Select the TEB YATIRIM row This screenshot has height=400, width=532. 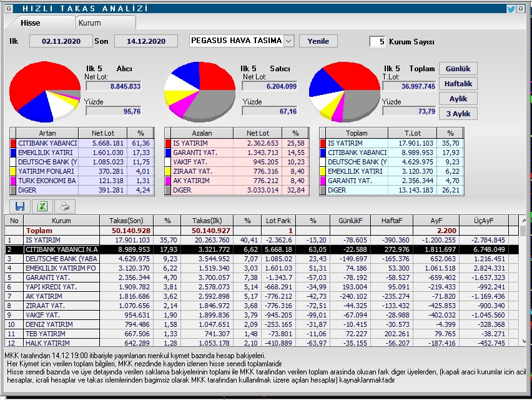click(262, 334)
